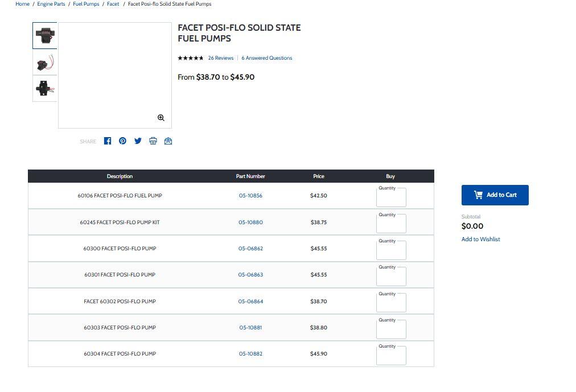This screenshot has height=392, width=576.
Task: Select text FACET 60302 POSI-FLO PUMP
Action: click(x=120, y=302)
